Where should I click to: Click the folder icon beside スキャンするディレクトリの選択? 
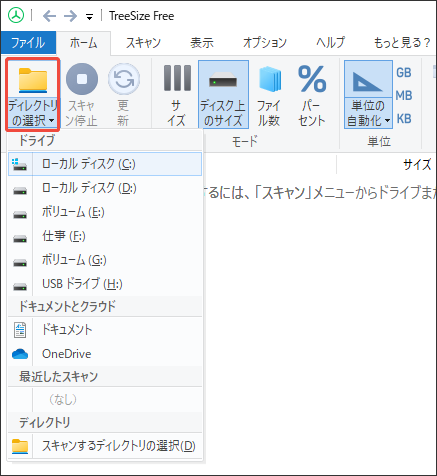point(20,446)
